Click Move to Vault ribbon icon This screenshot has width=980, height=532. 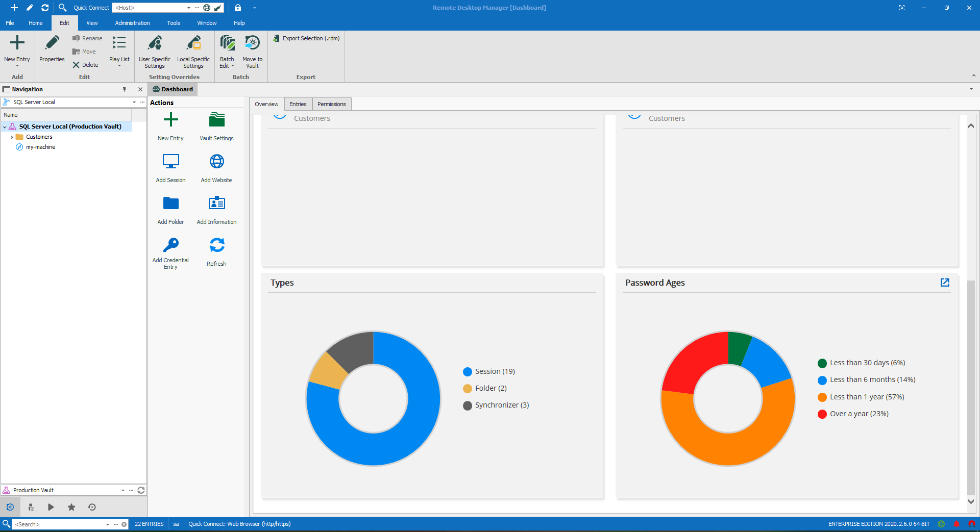[252, 44]
